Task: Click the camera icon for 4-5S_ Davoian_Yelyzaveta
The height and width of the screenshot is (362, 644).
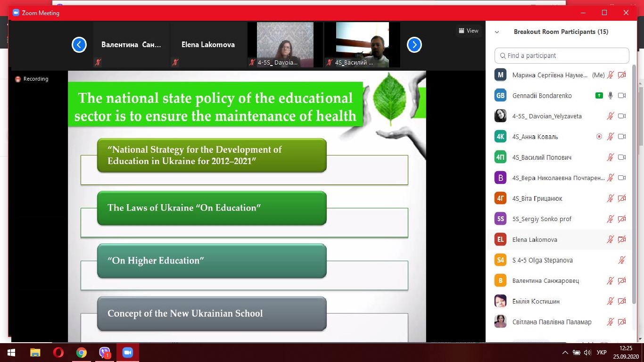Action: [x=622, y=116]
